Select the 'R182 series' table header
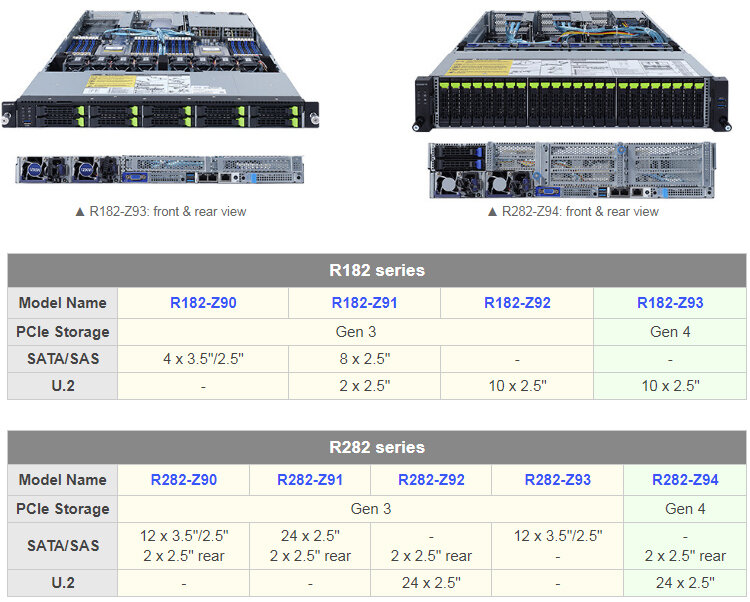This screenshot has height=602, width=750. [377, 270]
